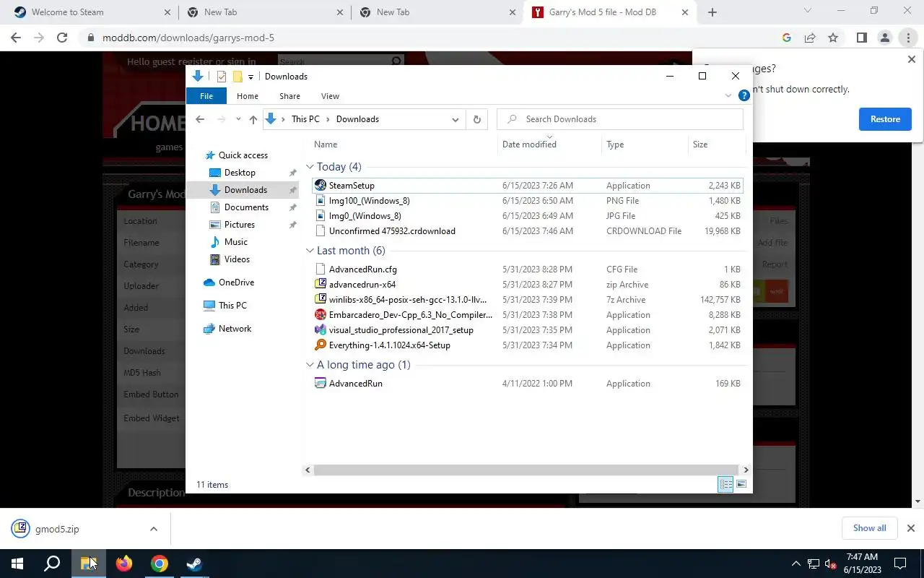Select Img100_(Windows_8) PNG file icon
The width and height of the screenshot is (924, 578).
321,201
